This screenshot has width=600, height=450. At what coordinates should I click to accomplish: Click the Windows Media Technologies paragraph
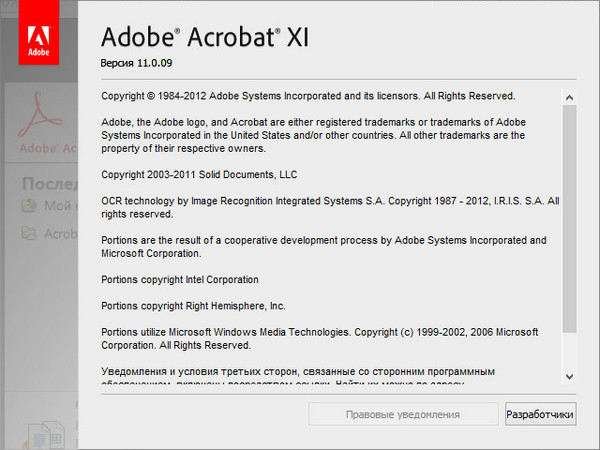[320, 338]
